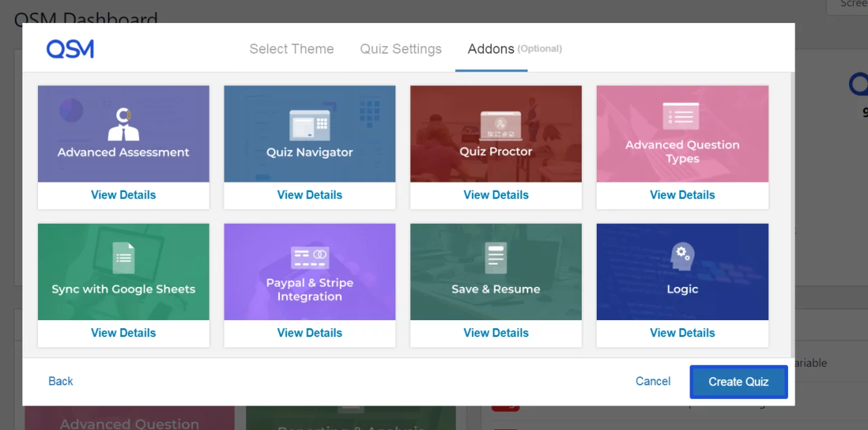View Details for Advanced Question Types
Screen dimensions: 868x430
click(x=682, y=195)
